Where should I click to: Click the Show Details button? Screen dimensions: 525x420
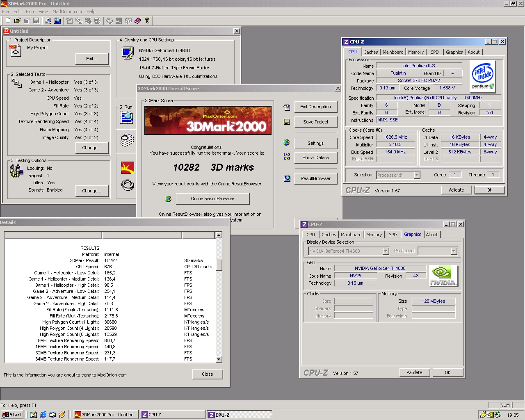pos(315,157)
